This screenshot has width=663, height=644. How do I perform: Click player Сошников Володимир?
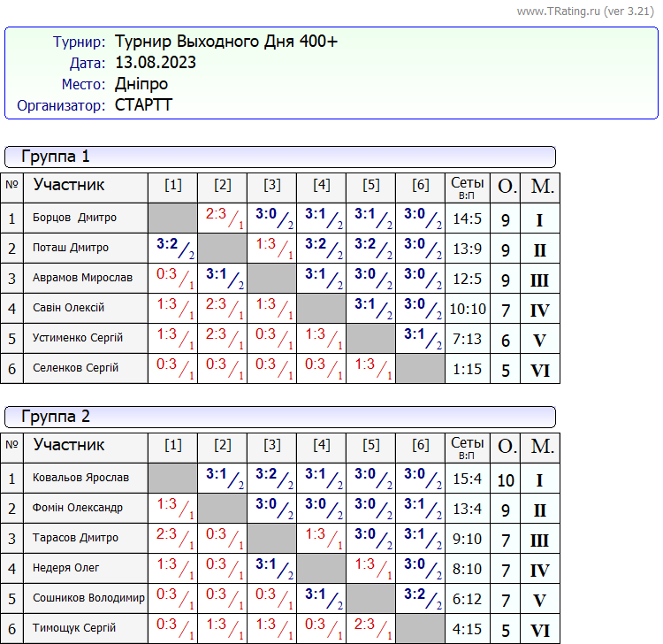[88, 598]
